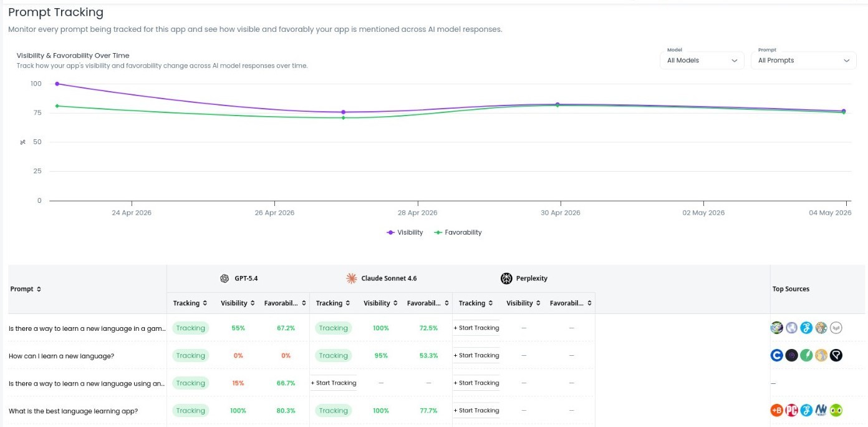Start Tracking Perplexity for 'How can I learn' prompt
The width and height of the screenshot is (868, 427).
(x=476, y=355)
